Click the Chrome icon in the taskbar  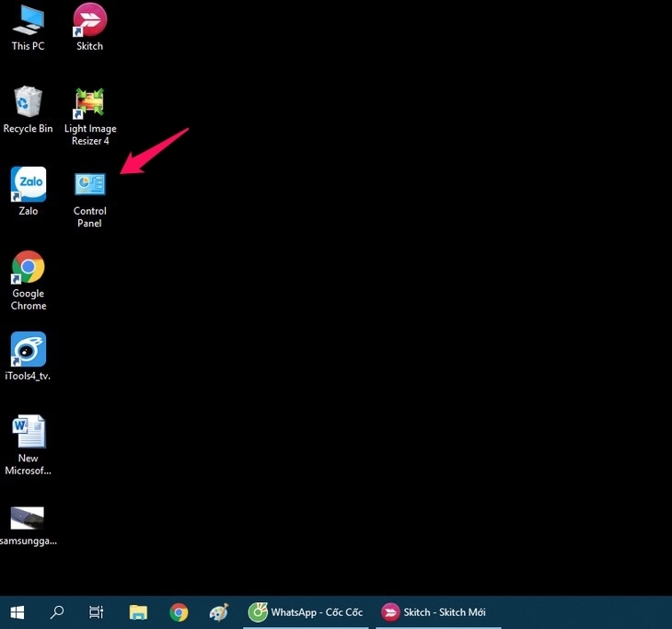coord(179,612)
